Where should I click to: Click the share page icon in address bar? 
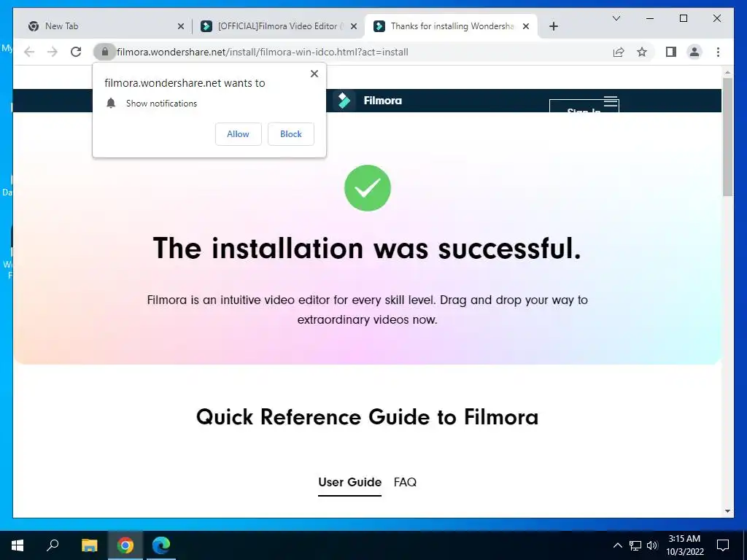pyautogui.click(x=619, y=52)
